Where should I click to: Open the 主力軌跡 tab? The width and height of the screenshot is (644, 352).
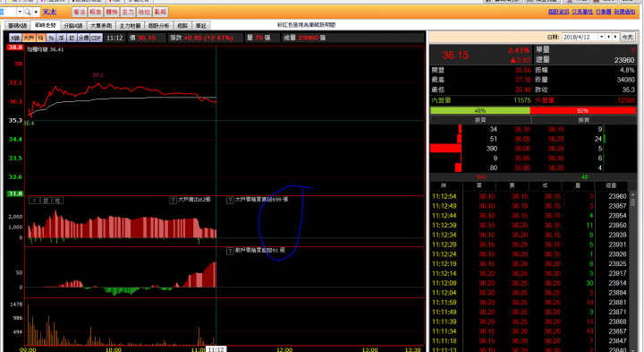[x=130, y=25]
